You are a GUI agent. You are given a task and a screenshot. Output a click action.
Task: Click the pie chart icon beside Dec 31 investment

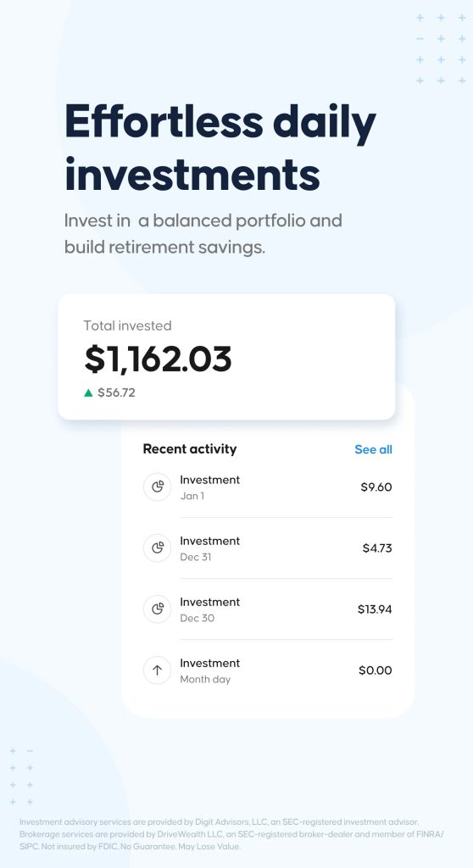[158, 548]
